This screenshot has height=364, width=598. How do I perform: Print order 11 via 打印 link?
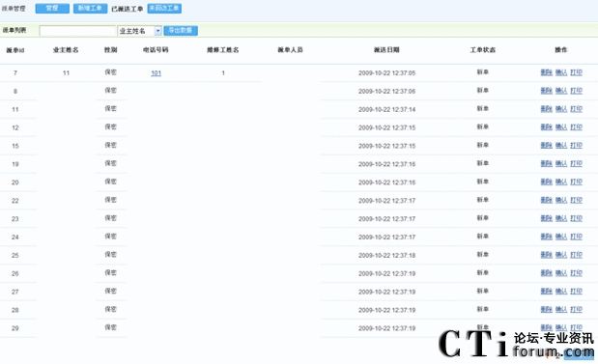click(576, 109)
